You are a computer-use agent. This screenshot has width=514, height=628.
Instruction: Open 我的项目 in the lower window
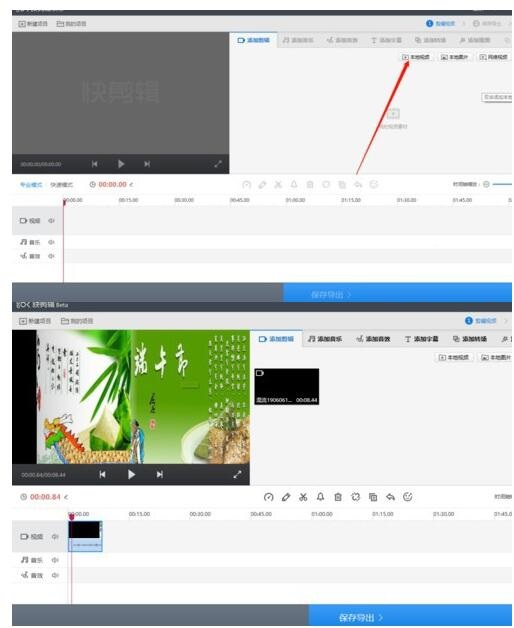[x=77, y=321]
